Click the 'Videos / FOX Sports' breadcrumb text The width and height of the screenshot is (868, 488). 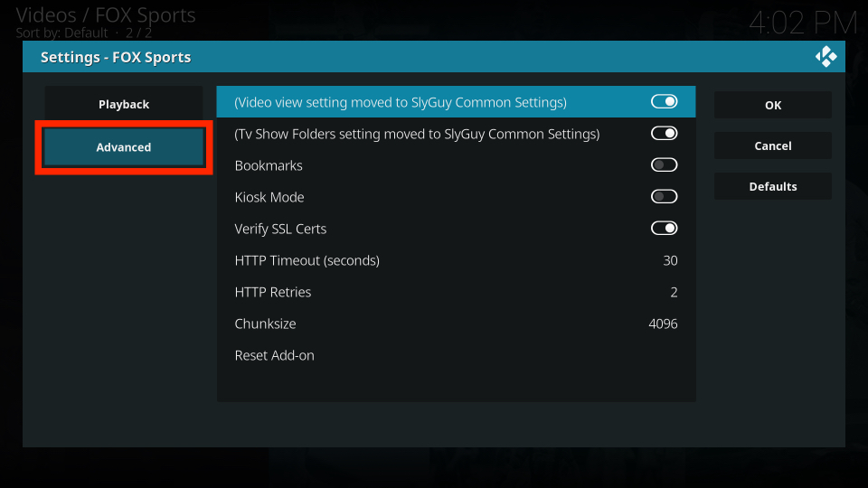106,15
